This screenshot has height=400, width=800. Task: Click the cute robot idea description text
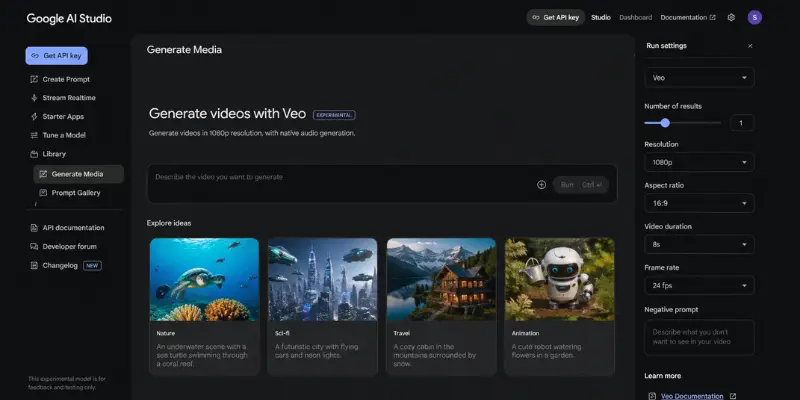pyautogui.click(x=546, y=351)
